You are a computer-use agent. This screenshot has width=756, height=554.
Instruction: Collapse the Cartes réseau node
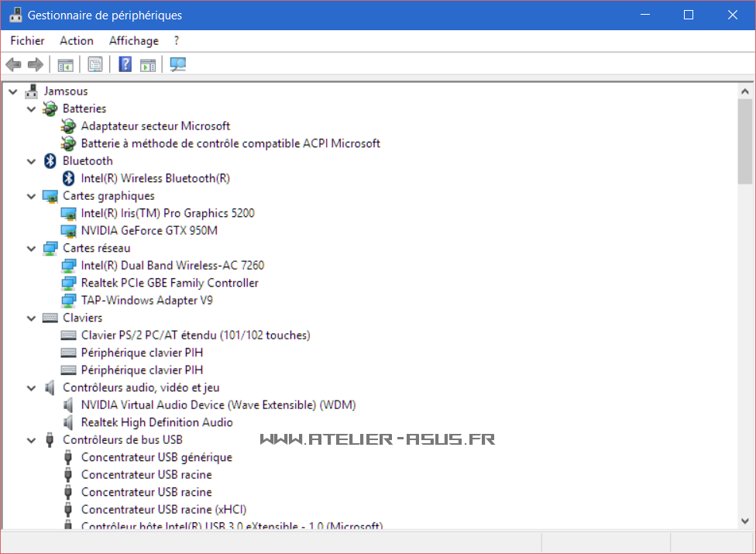pyautogui.click(x=32, y=249)
